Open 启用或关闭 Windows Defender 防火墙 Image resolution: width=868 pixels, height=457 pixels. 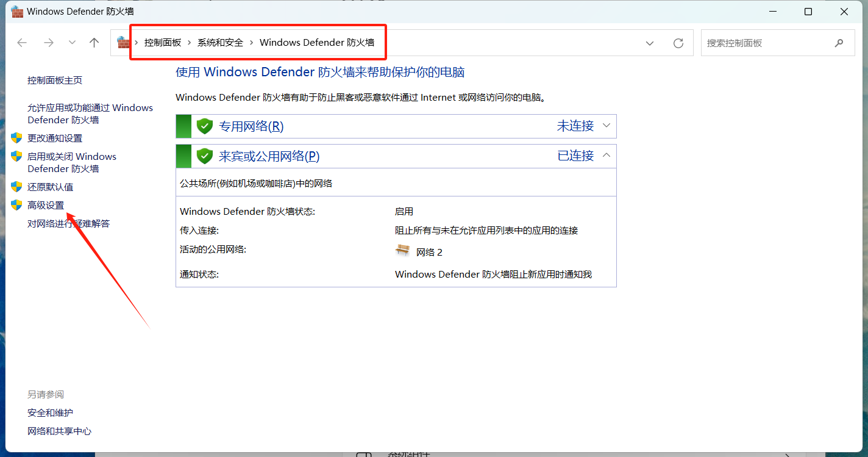pyautogui.click(x=72, y=162)
